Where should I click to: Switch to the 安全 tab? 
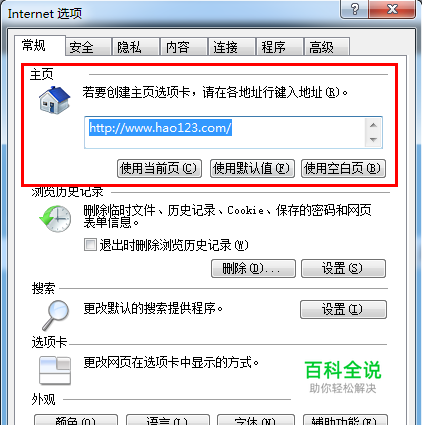tap(88, 47)
